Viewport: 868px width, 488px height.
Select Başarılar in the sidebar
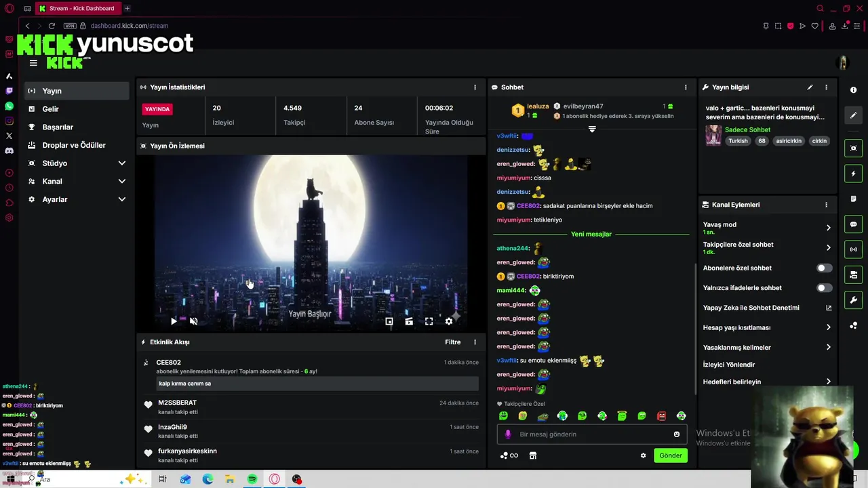click(x=77, y=127)
